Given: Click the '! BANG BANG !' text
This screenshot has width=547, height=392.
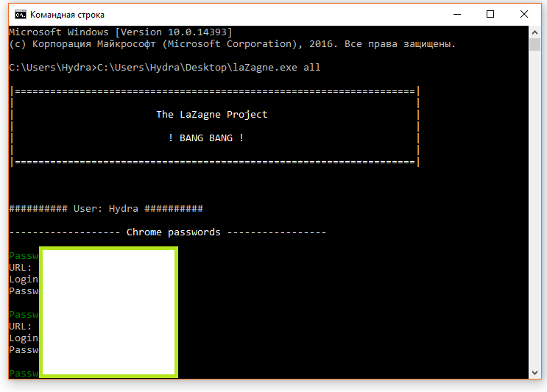Looking at the screenshot, I should (x=206, y=138).
